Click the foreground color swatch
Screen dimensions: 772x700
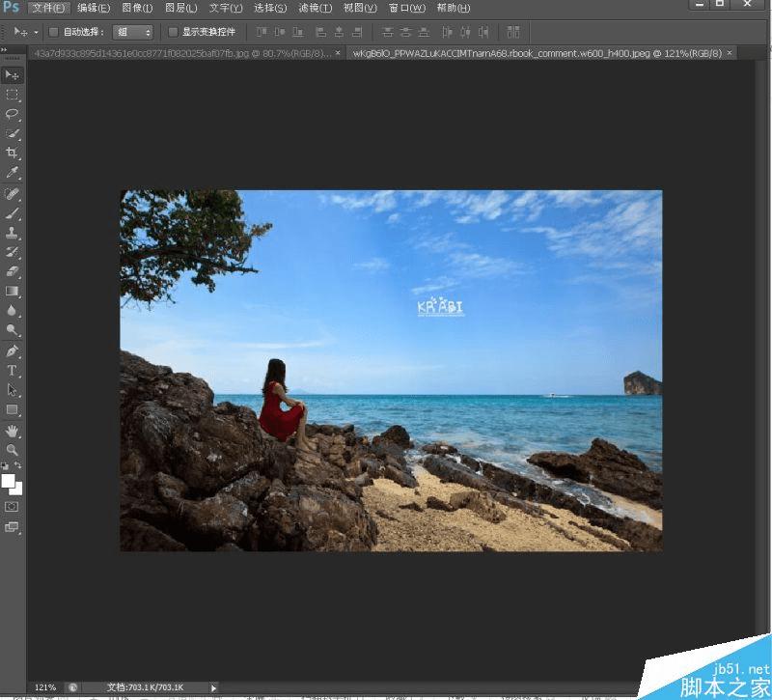(8, 480)
